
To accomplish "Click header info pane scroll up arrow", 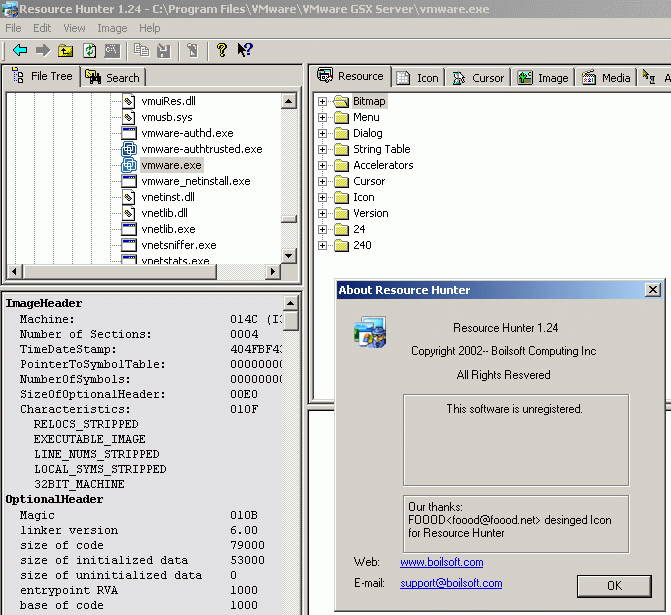I will pos(291,303).
